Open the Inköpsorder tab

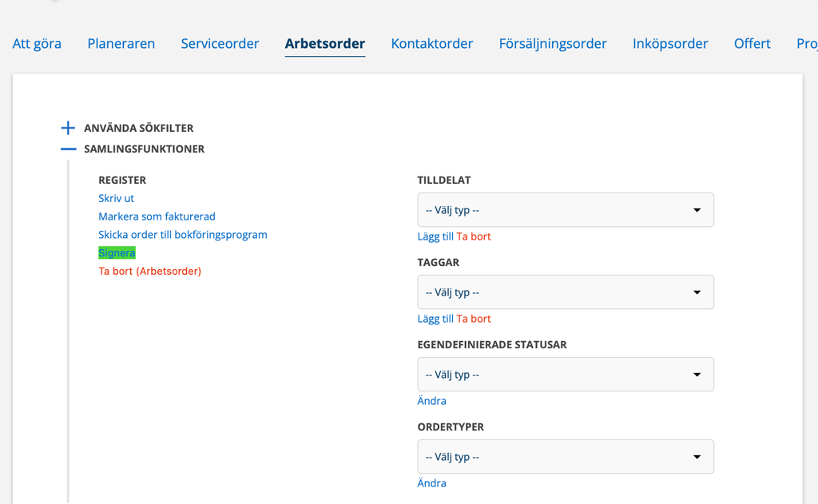pos(670,44)
